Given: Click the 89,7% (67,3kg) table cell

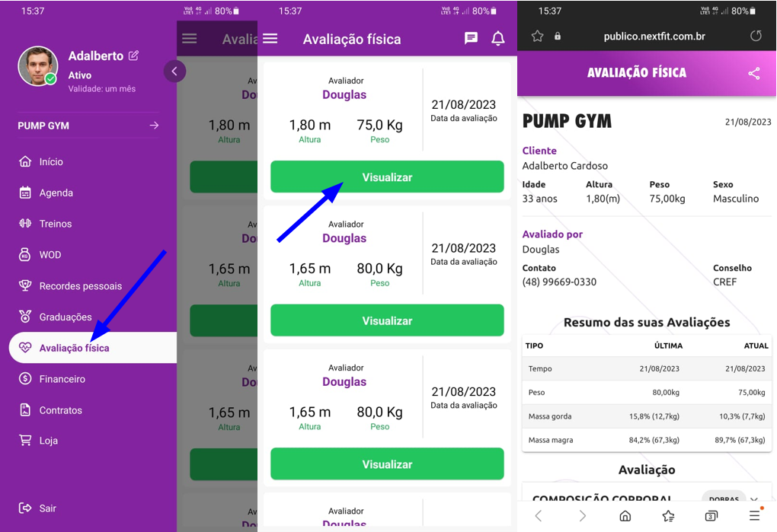Looking at the screenshot, I should click(740, 440).
